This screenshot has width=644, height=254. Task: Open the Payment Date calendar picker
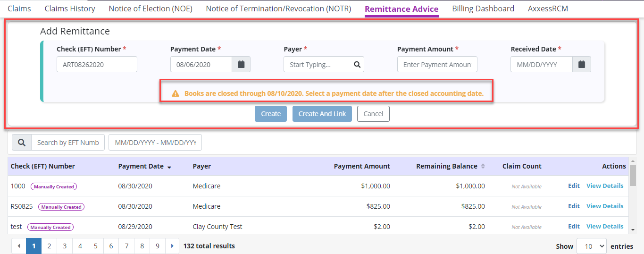[x=241, y=65]
